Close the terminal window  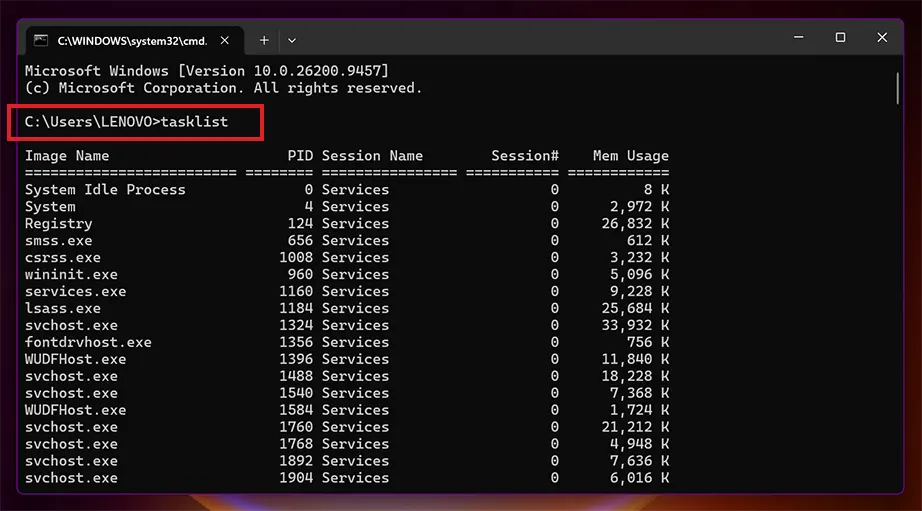point(882,37)
